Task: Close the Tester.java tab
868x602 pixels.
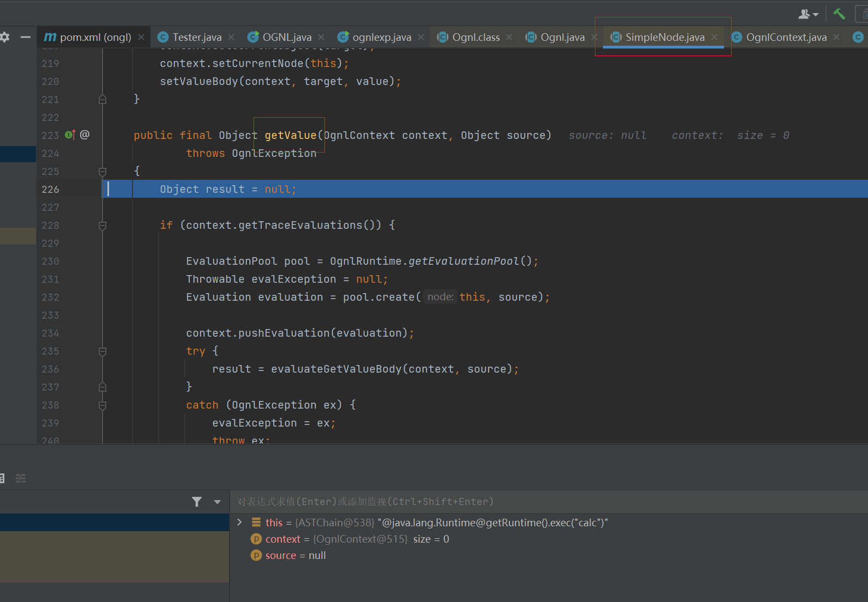Action: [x=231, y=37]
